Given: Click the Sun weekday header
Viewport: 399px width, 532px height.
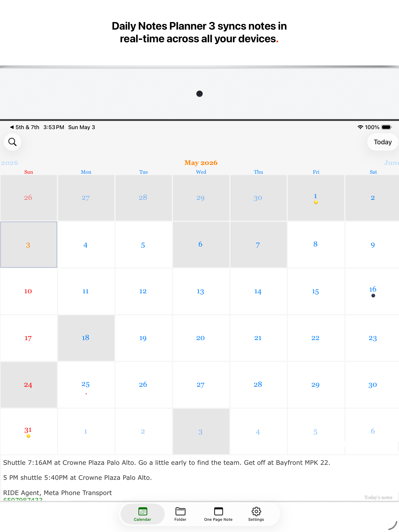Looking at the screenshot, I should (29, 172).
